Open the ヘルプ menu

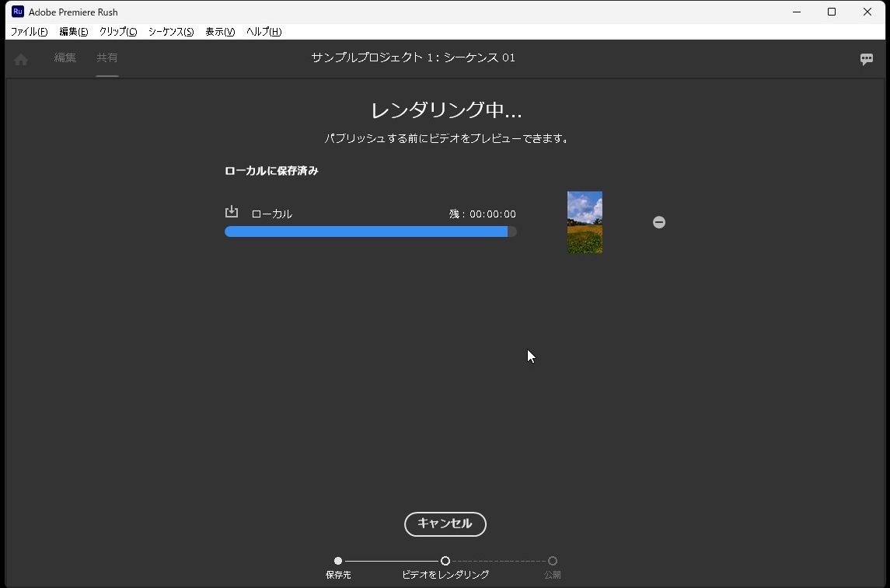pyautogui.click(x=263, y=32)
